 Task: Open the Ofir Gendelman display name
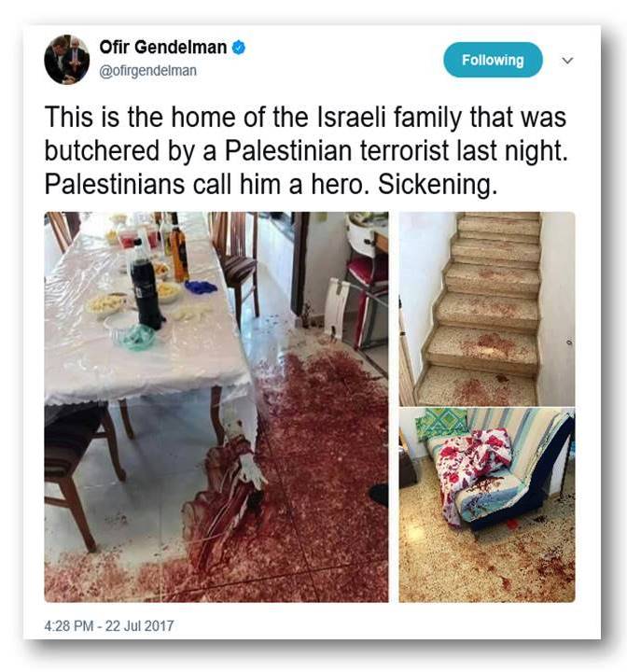(163, 48)
